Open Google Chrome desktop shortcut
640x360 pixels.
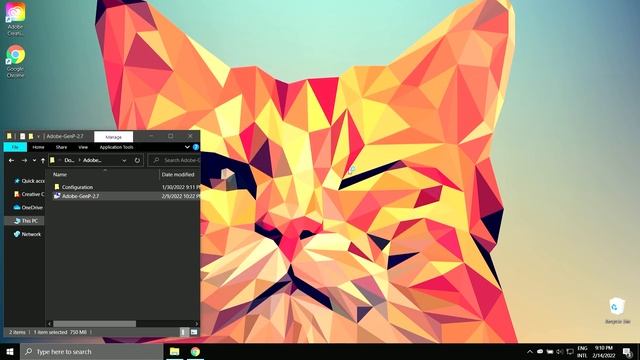[x=15, y=61]
